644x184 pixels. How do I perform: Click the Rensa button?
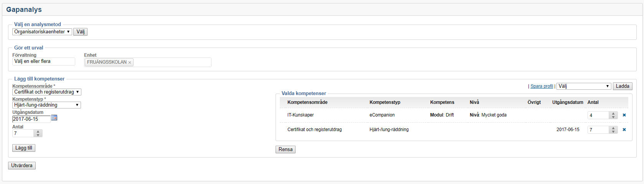(x=286, y=149)
